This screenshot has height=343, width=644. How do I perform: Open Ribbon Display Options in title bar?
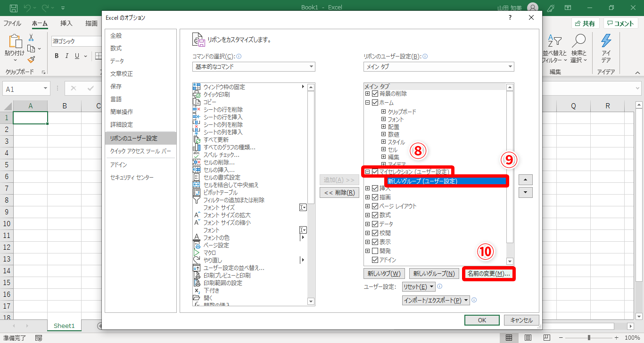568,8
